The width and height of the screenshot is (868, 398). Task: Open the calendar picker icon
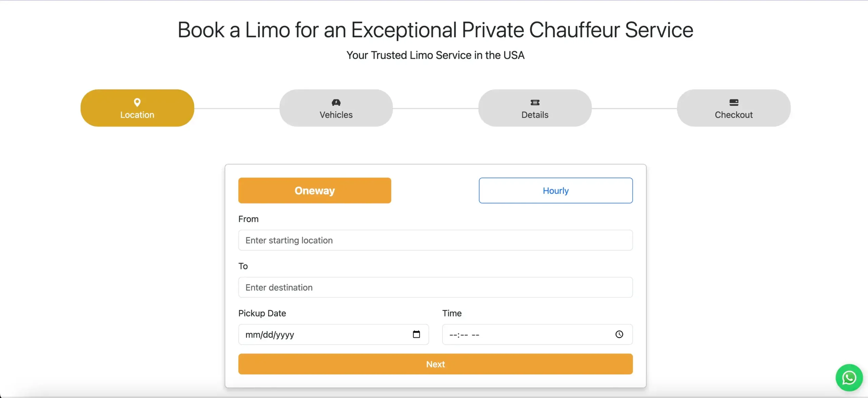tap(416, 334)
